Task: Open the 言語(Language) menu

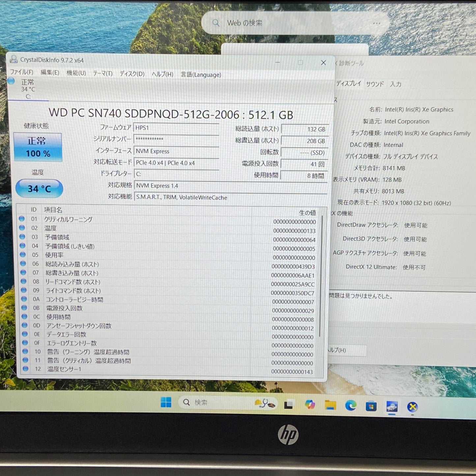Action: [200, 75]
